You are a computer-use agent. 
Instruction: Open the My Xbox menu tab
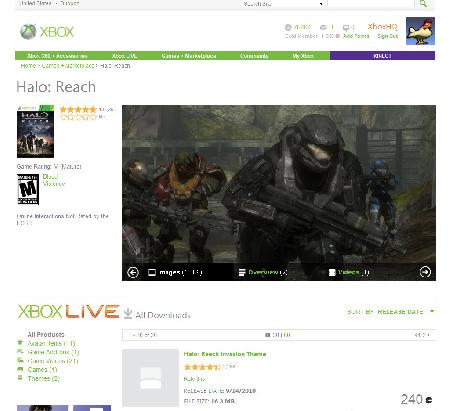303,56
